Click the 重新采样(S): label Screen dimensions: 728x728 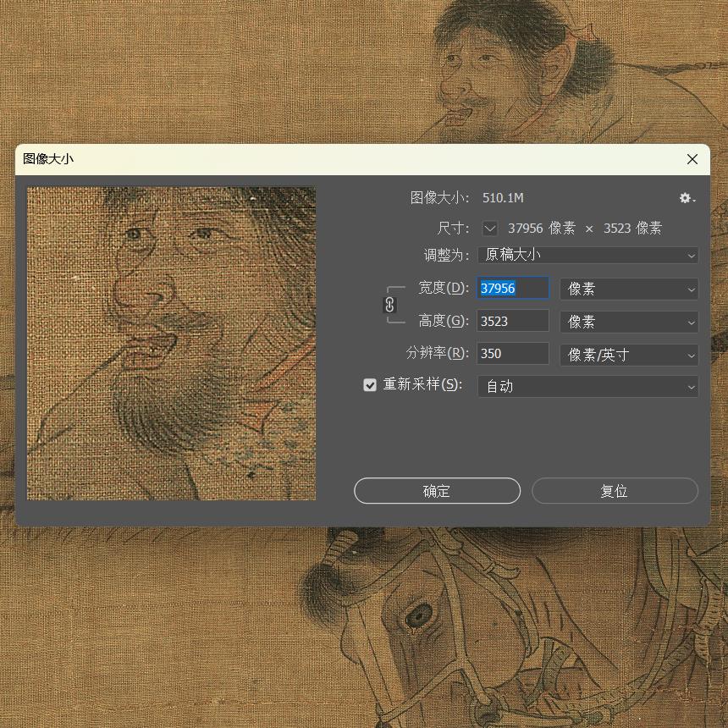[422, 384]
